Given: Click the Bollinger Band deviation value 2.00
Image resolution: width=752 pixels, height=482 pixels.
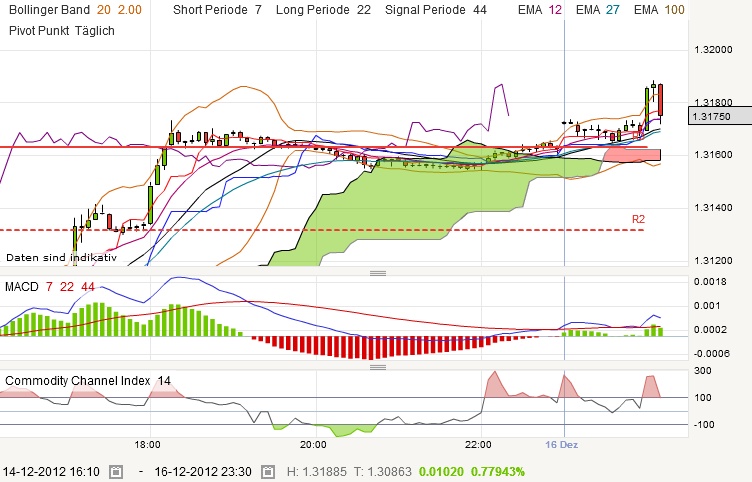Looking at the screenshot, I should [x=130, y=10].
